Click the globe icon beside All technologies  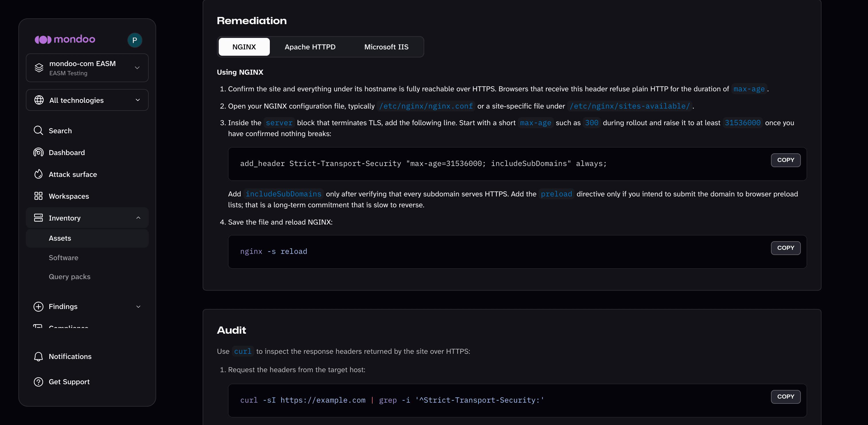(x=39, y=100)
